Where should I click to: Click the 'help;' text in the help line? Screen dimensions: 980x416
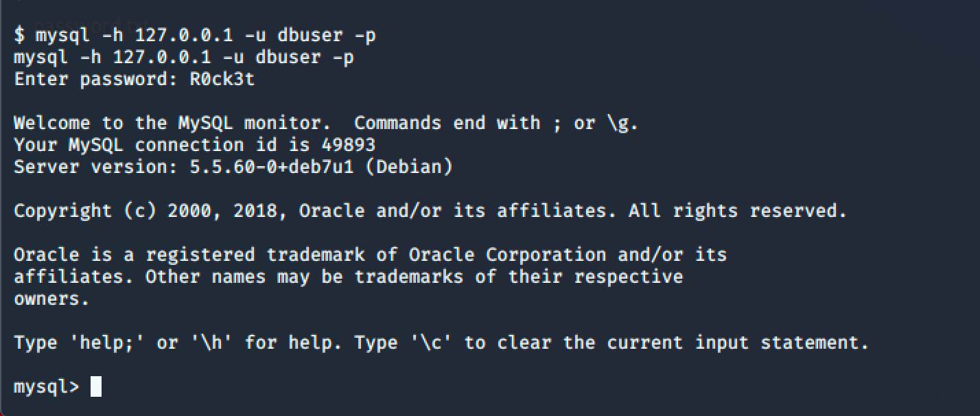tap(107, 343)
